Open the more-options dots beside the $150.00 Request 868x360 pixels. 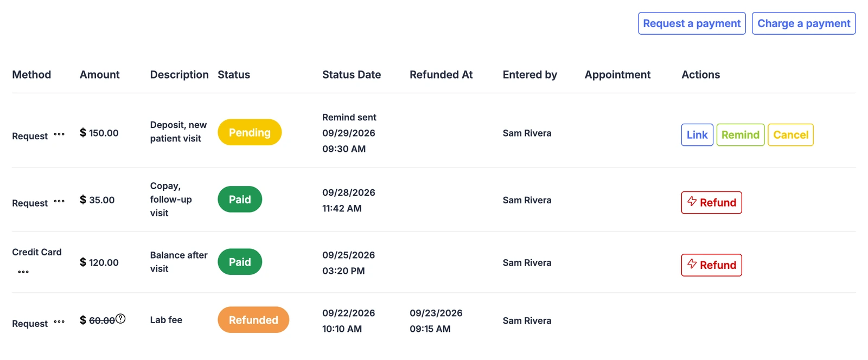tap(59, 134)
